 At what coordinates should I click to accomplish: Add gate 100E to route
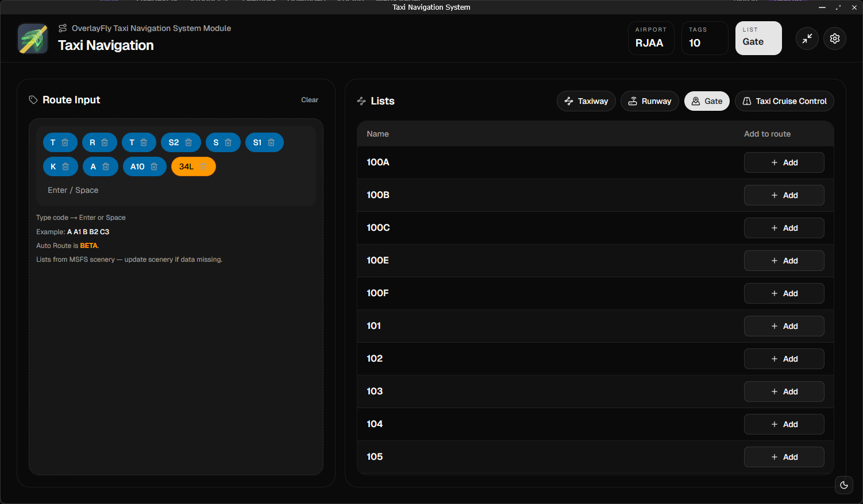click(784, 261)
